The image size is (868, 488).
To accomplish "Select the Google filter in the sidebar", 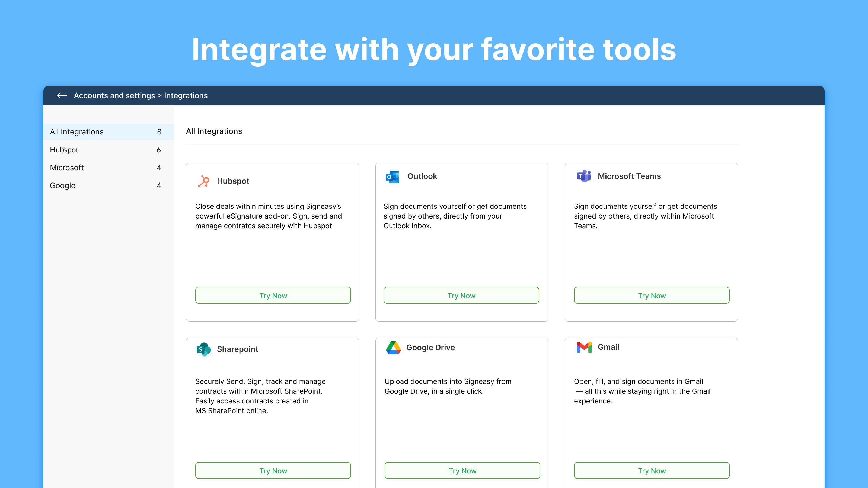I will coord(62,185).
